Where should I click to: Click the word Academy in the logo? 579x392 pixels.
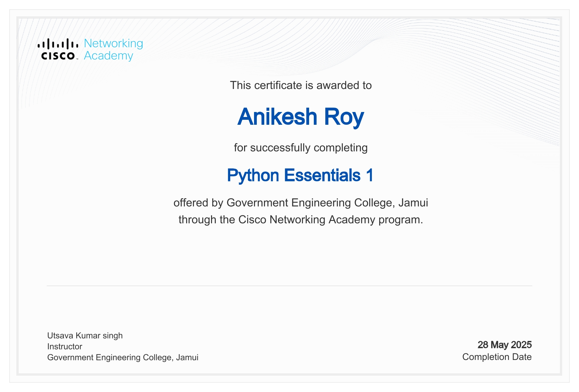click(x=108, y=56)
